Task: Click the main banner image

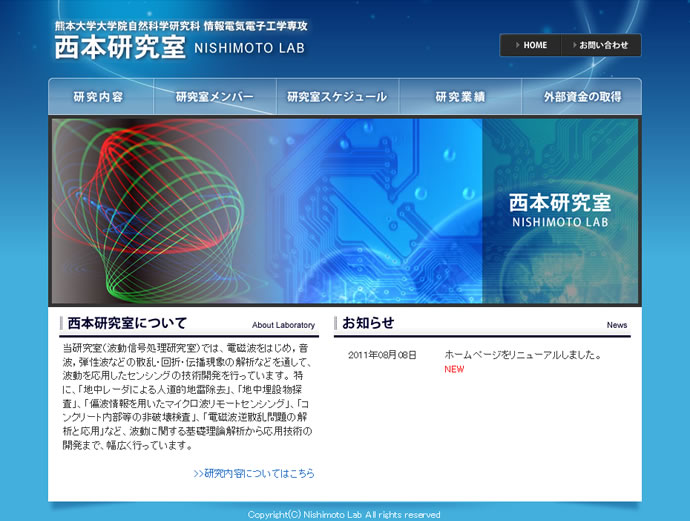Action: [x=345, y=211]
